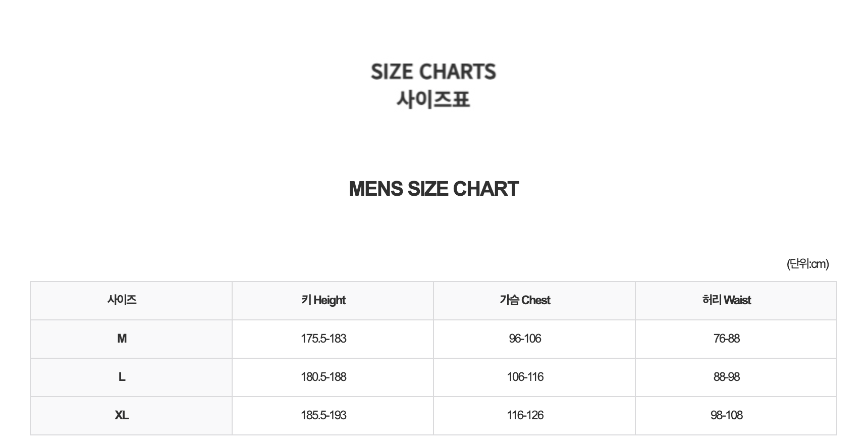Select the 76-88 waist cell
The height and width of the screenshot is (444, 868).
click(x=727, y=339)
